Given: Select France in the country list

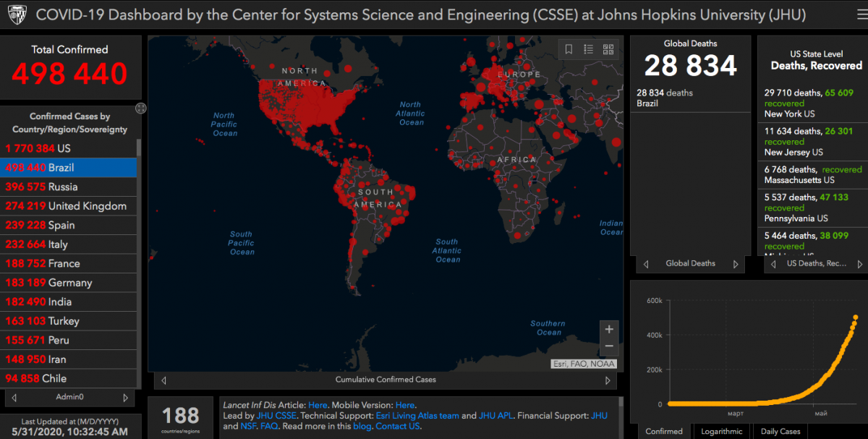Looking at the screenshot, I should point(68,263).
